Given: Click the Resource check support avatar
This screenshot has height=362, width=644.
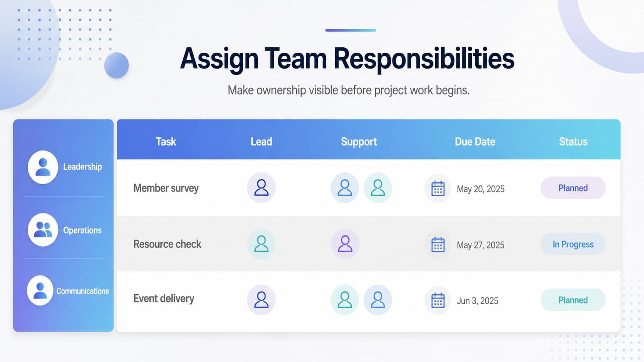Looking at the screenshot, I should pyautogui.click(x=345, y=244).
